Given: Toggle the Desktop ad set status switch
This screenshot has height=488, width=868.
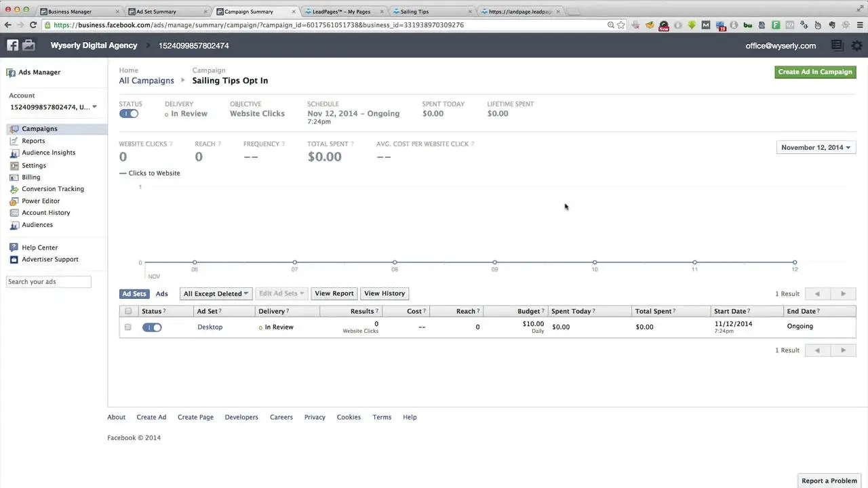Looking at the screenshot, I should tap(152, 327).
